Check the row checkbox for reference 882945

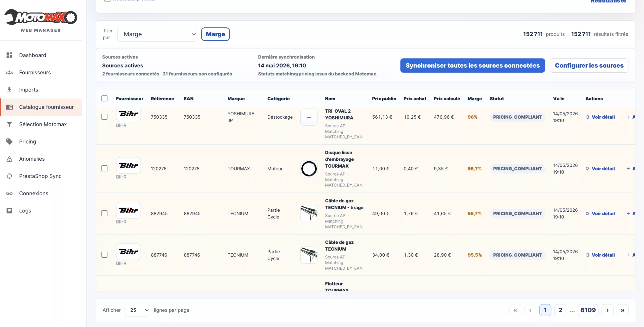point(104,213)
